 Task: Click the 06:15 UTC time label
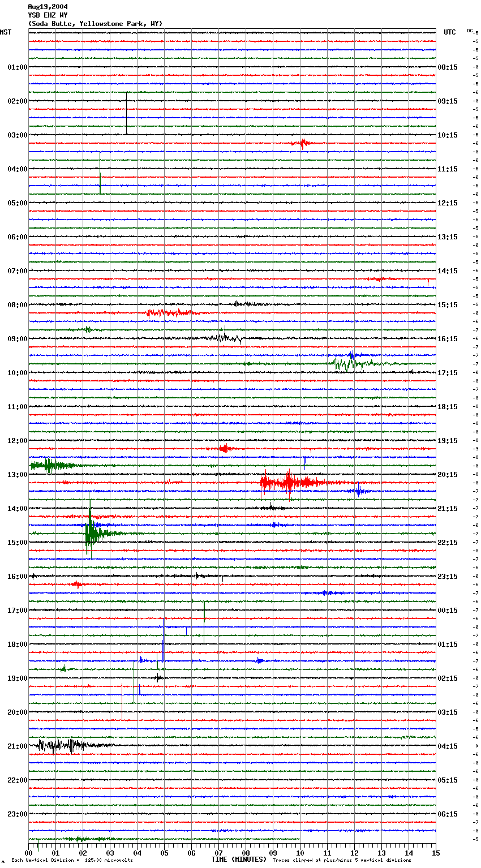tap(448, 814)
